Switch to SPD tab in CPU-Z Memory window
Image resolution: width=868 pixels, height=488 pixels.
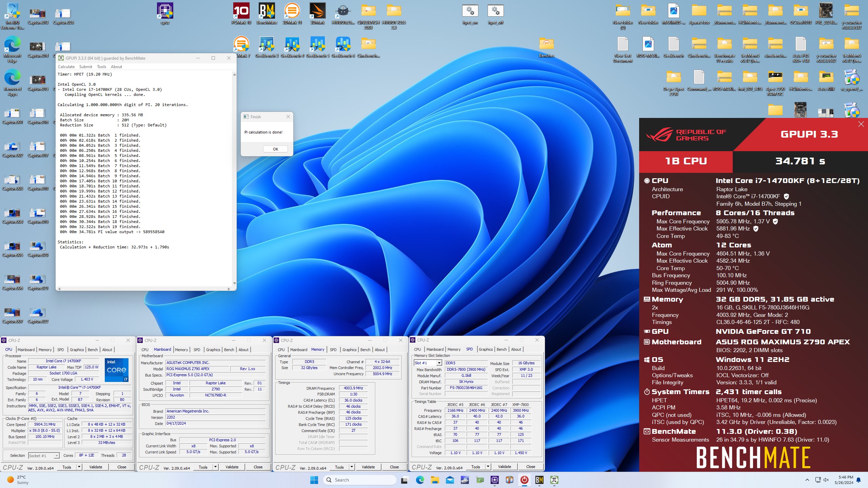pyautogui.click(x=333, y=350)
